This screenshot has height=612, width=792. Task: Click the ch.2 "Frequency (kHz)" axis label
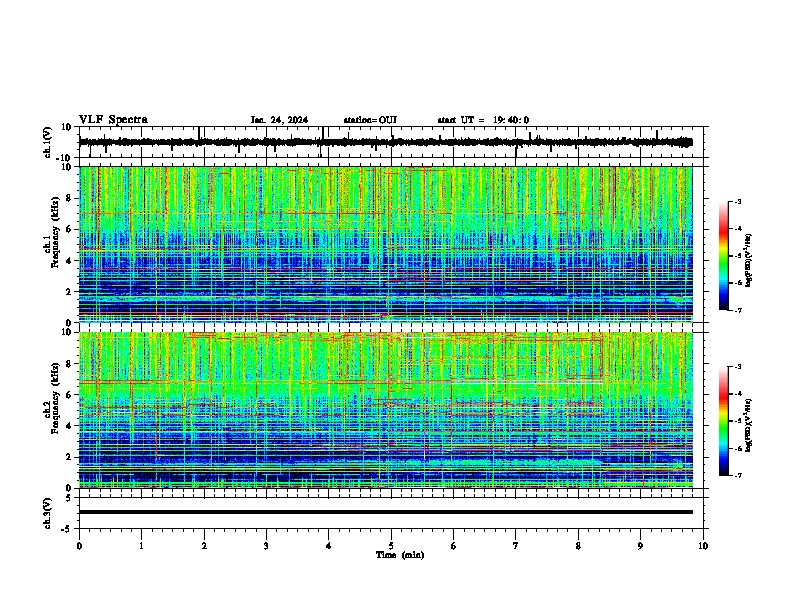(x=55, y=398)
